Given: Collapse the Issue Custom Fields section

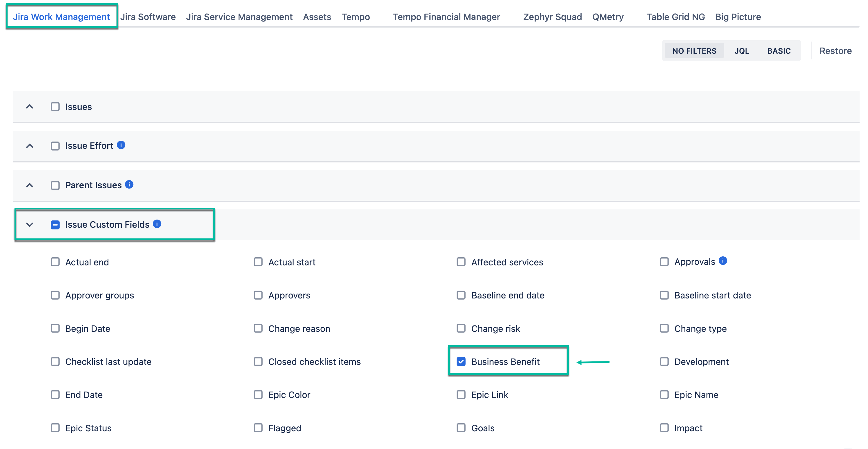Looking at the screenshot, I should 29,224.
